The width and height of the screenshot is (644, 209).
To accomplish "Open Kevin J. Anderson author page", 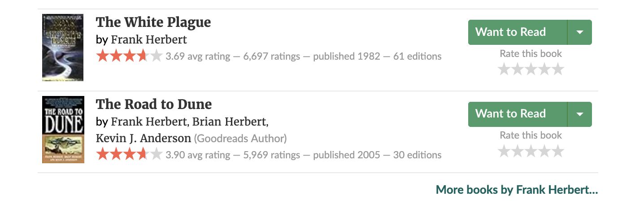I will click(x=144, y=138).
